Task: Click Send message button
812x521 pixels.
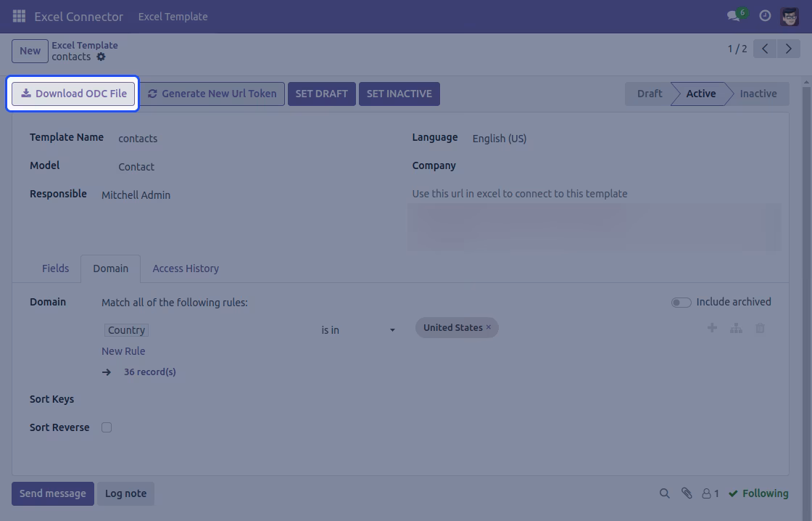Action: point(53,493)
